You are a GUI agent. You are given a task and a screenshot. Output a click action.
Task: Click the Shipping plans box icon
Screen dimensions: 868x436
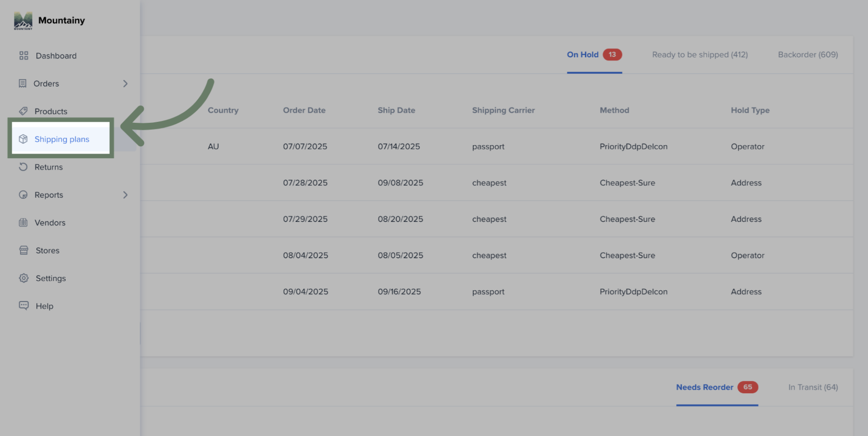pos(23,139)
